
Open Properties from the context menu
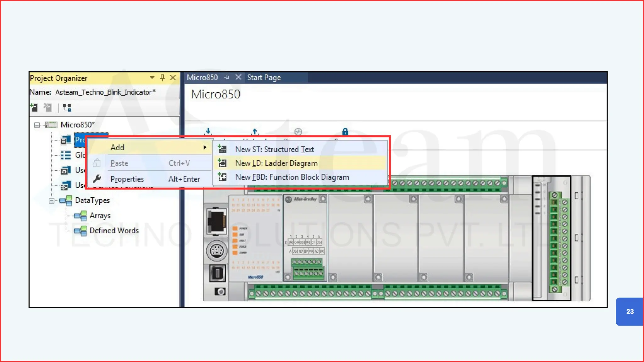click(x=127, y=179)
